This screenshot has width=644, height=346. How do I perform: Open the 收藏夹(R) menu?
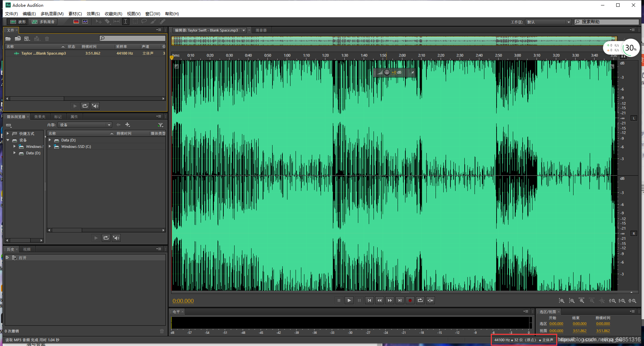[114, 14]
